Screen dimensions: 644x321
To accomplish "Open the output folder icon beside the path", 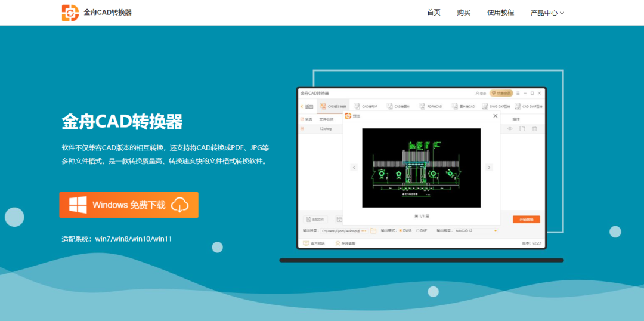I will pyautogui.click(x=373, y=230).
